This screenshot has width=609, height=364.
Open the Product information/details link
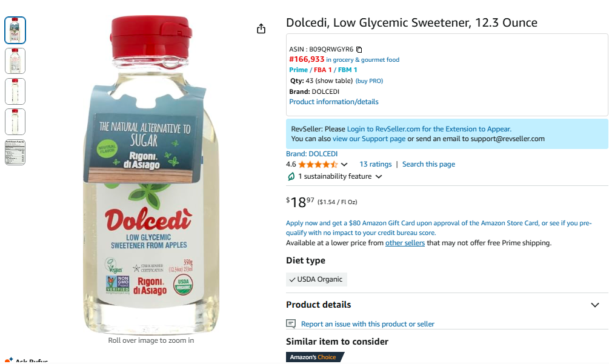[334, 102]
